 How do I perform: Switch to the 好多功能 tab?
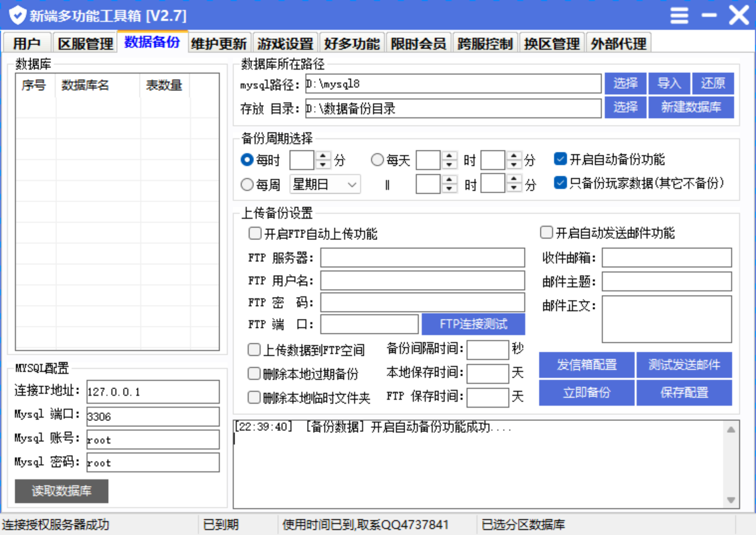tap(351, 43)
